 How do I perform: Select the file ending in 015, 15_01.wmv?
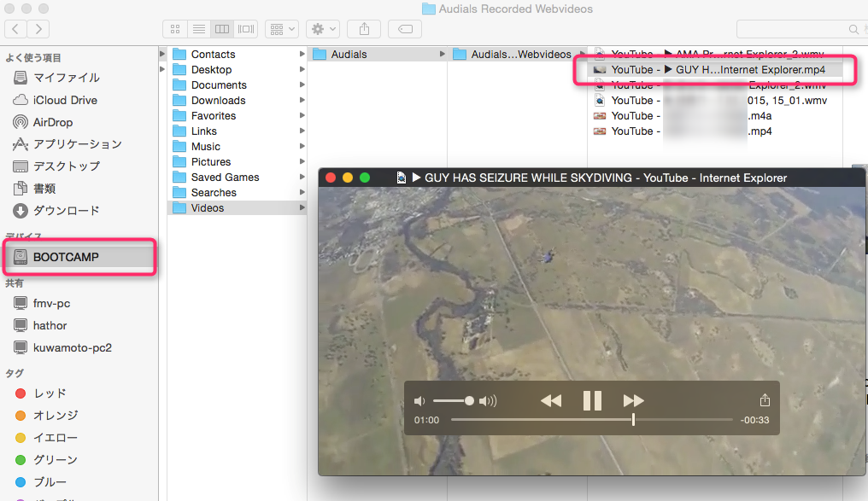715,100
